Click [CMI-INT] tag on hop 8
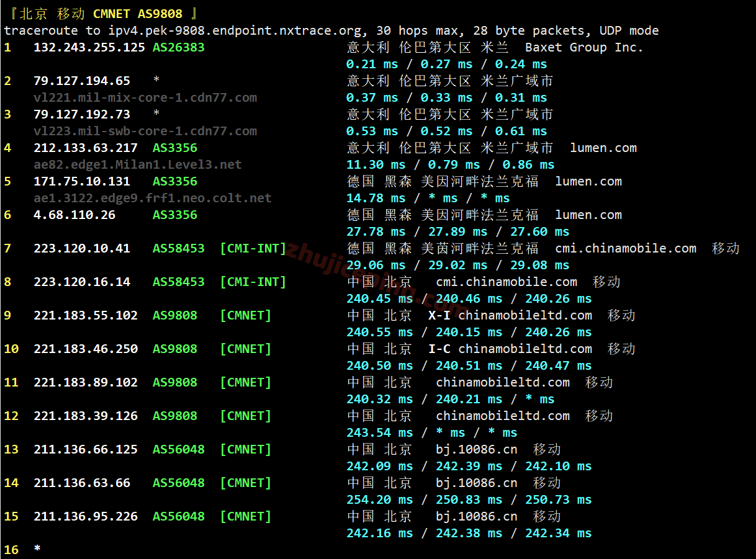Image resolution: width=756 pixels, height=559 pixels. pyautogui.click(x=253, y=282)
